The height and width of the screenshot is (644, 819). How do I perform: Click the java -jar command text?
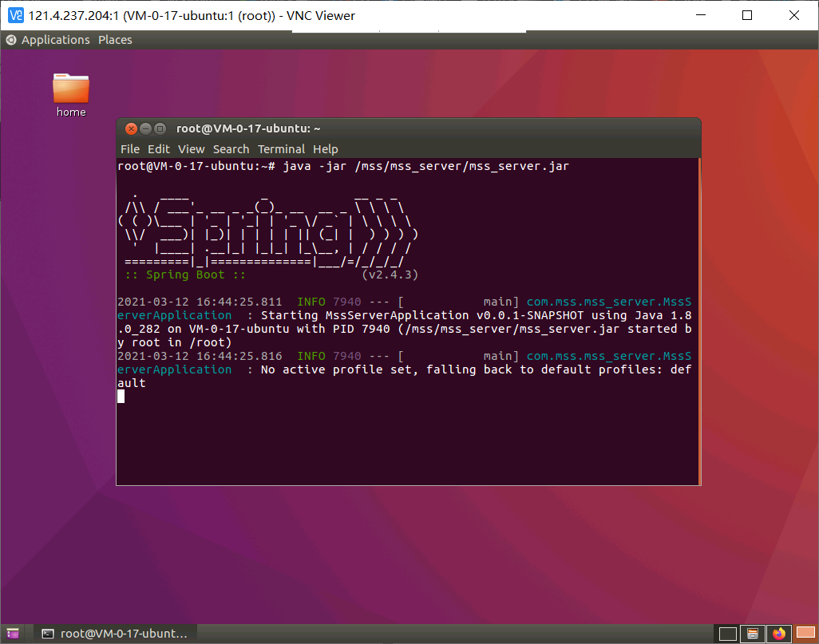pyautogui.click(x=425, y=166)
